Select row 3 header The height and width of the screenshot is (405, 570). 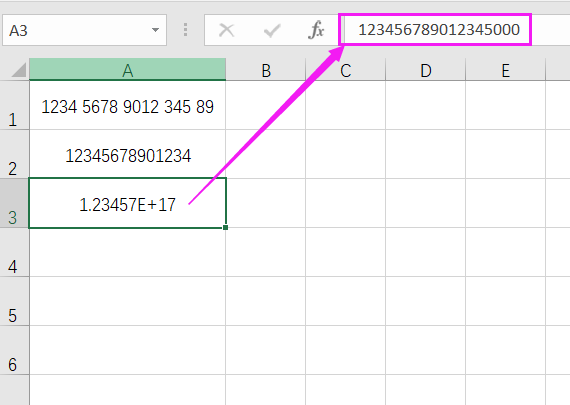click(14, 203)
